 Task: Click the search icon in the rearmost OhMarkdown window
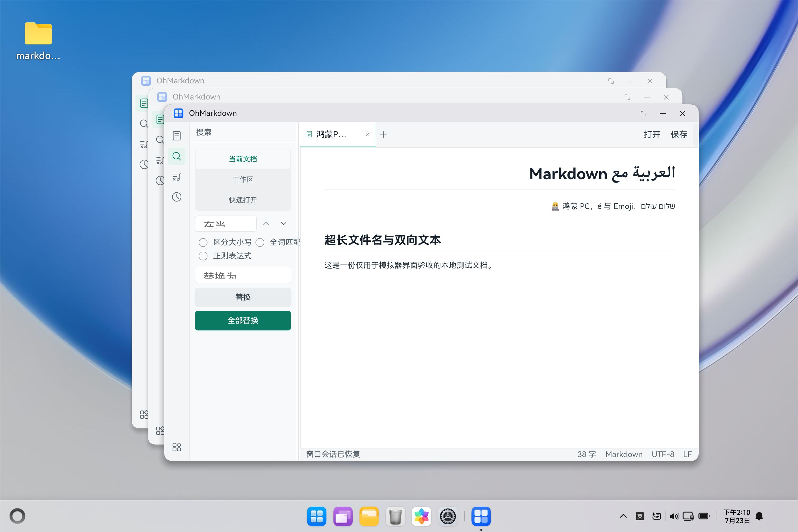144,124
